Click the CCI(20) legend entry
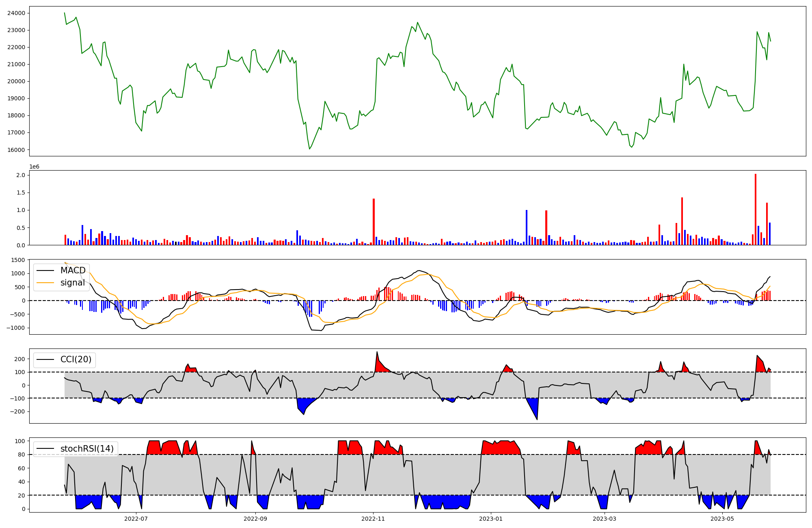Screen dimensions: 812x528 click(x=76, y=359)
